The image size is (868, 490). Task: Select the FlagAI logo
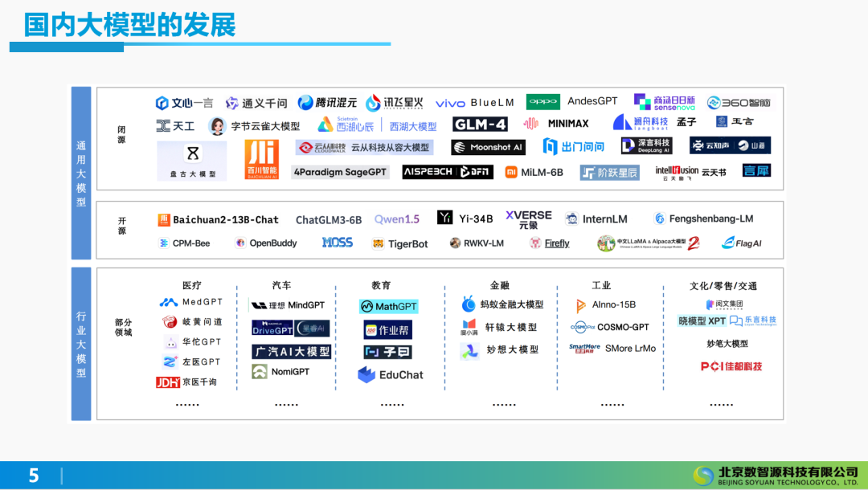(x=741, y=243)
